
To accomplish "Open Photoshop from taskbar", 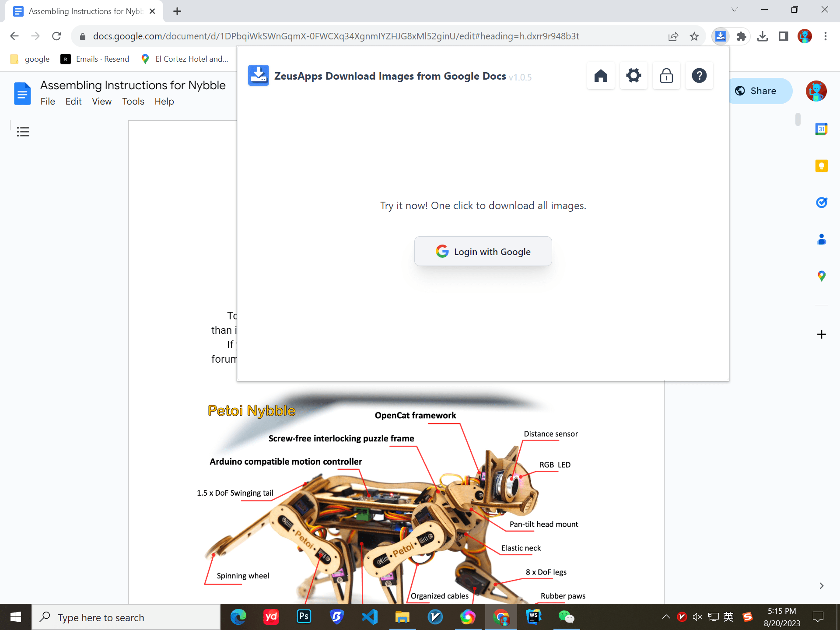I will [304, 617].
